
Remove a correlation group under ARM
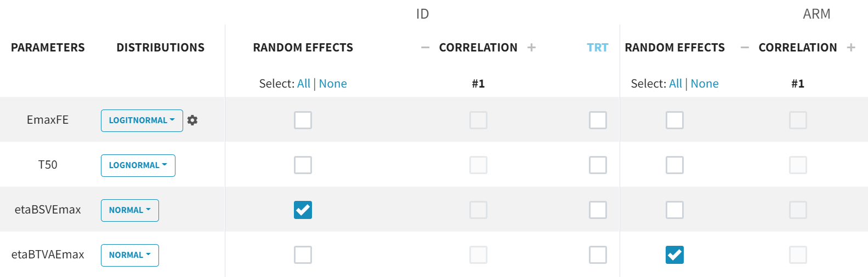[745, 48]
